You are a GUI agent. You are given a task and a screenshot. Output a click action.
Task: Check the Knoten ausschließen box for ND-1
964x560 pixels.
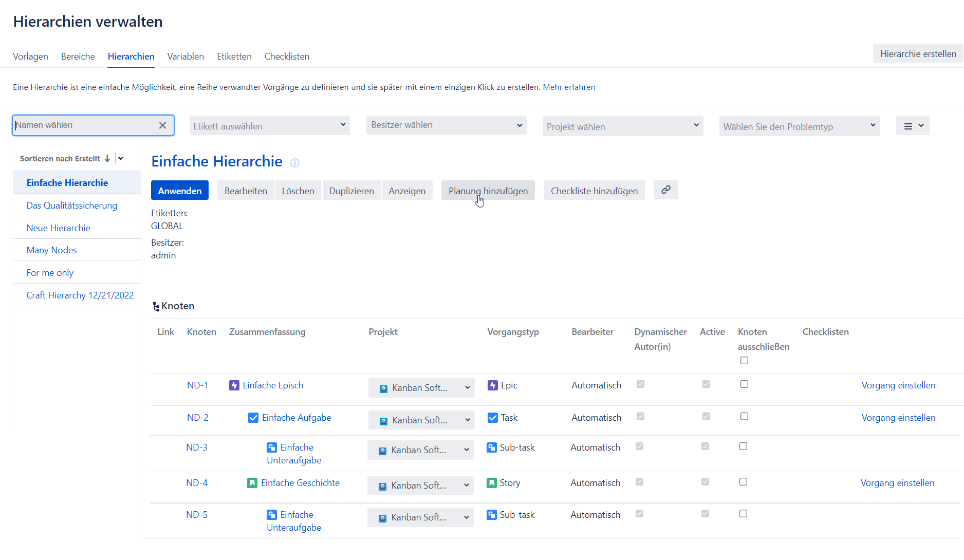(744, 384)
